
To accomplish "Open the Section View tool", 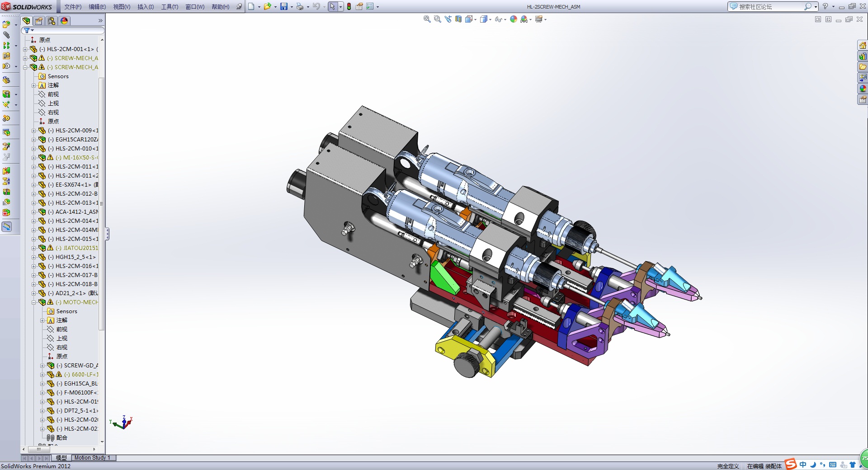I will tap(458, 19).
